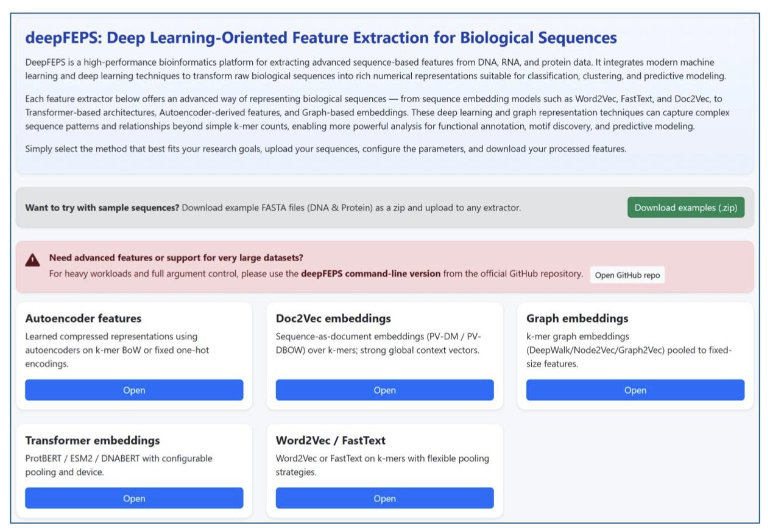This screenshot has width=770, height=532.
Task: Select the Autoencoder features card title
Action: click(x=83, y=318)
